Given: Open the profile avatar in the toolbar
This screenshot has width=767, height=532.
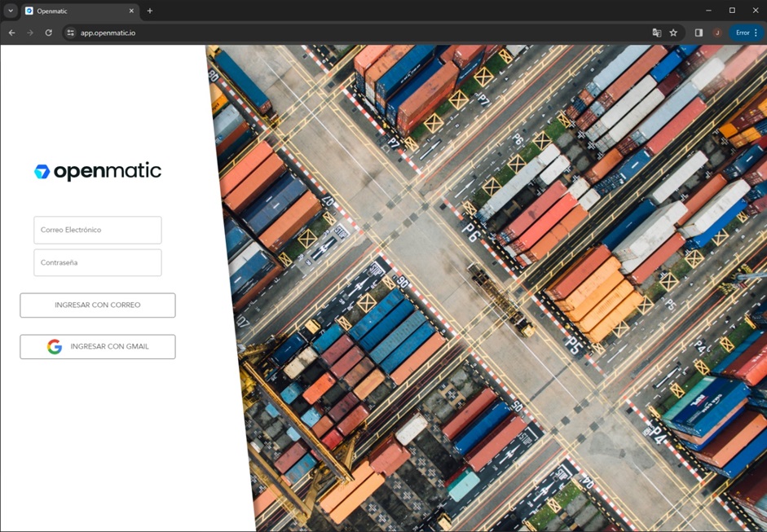Looking at the screenshot, I should pyautogui.click(x=717, y=33).
